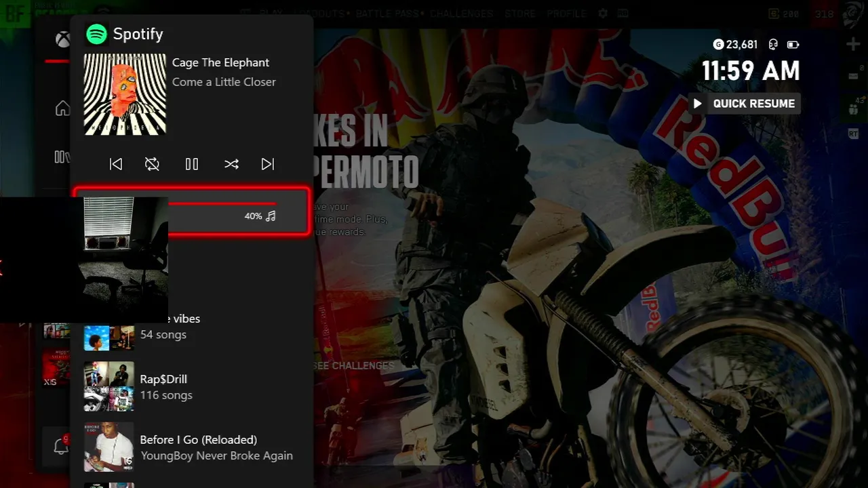The image size is (868, 488).
Task: Click the Quick Resume button
Action: [745, 104]
